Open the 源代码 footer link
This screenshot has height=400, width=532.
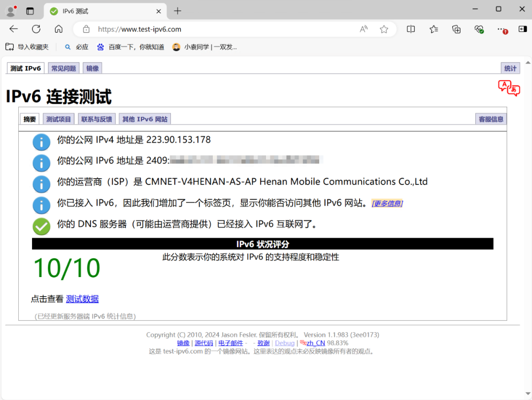tap(203, 343)
